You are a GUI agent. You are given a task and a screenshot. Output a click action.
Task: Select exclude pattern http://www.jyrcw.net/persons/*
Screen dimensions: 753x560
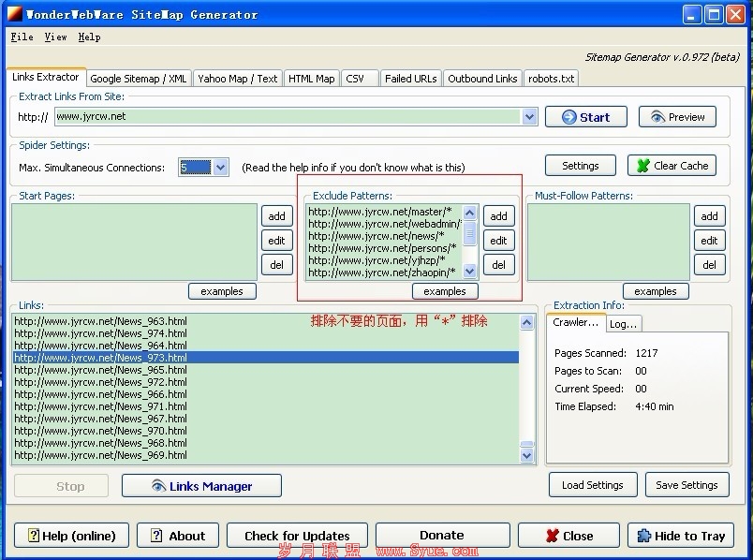[x=382, y=248]
